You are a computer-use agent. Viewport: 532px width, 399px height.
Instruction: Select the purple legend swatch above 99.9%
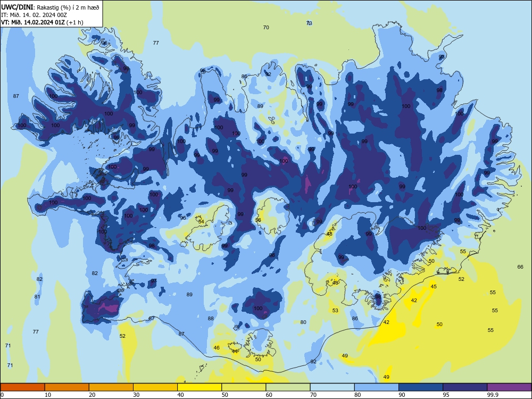[509, 387]
